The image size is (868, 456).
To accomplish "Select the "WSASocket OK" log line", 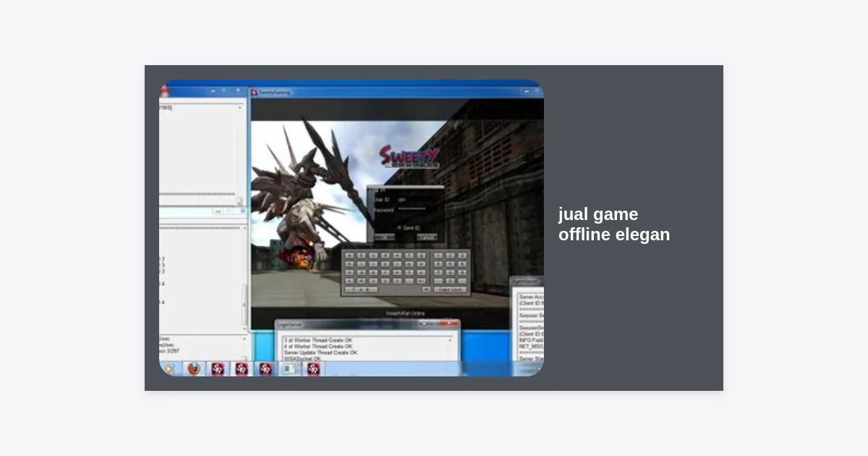I will (302, 358).
